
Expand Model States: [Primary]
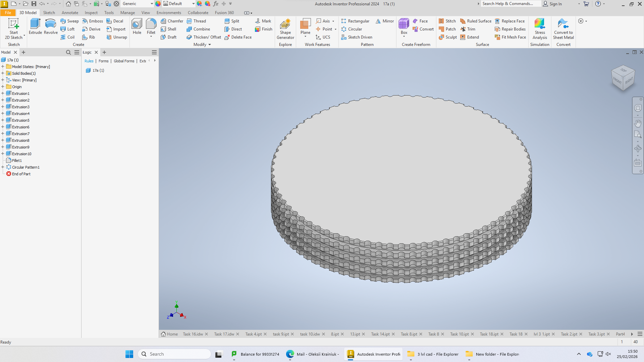(3, 66)
